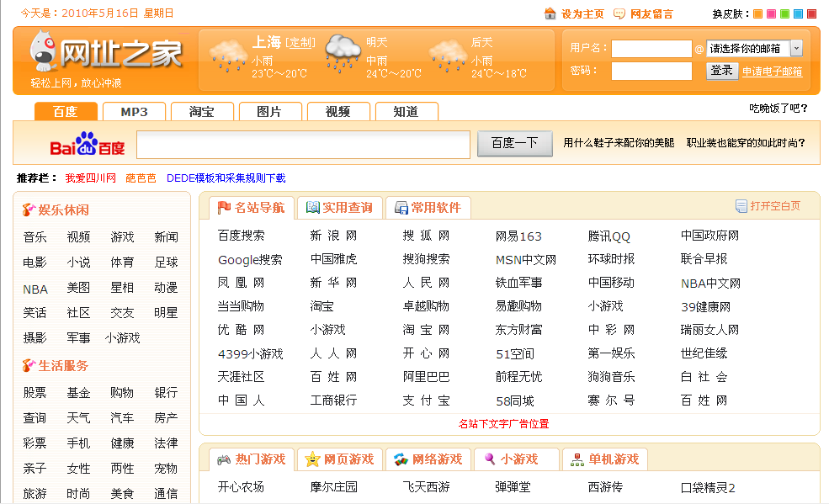The image size is (829, 504).
Task: Open the 股票 category in 生活服务
Action: click(x=35, y=393)
